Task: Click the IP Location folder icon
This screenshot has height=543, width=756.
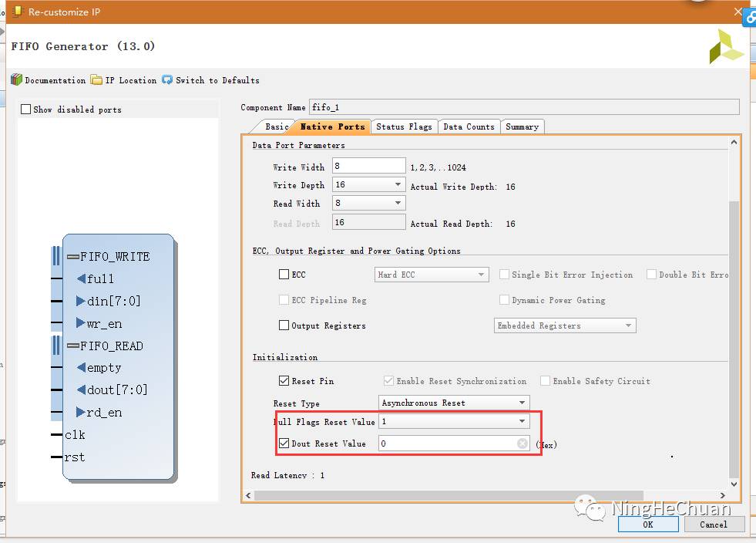Action: pyautogui.click(x=96, y=80)
